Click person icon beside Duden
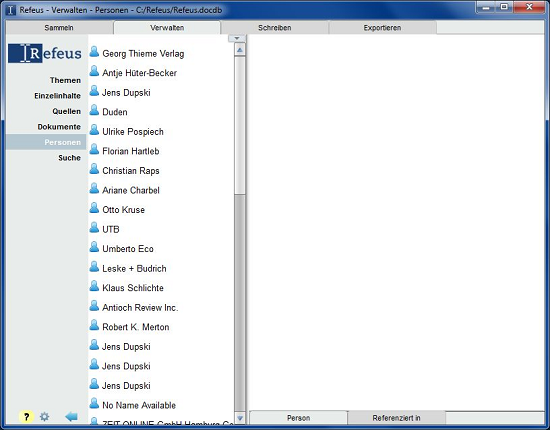 coord(94,110)
